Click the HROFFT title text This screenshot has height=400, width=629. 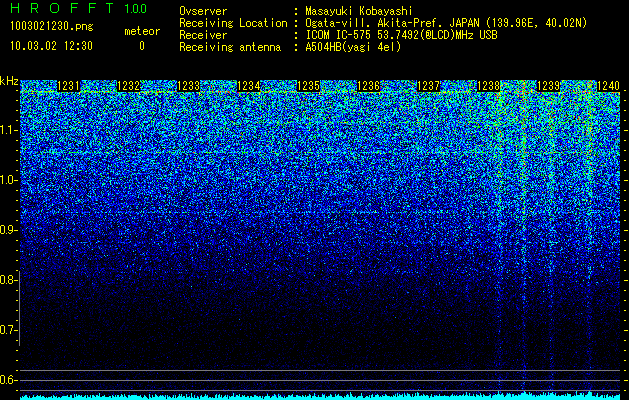[x=62, y=8]
